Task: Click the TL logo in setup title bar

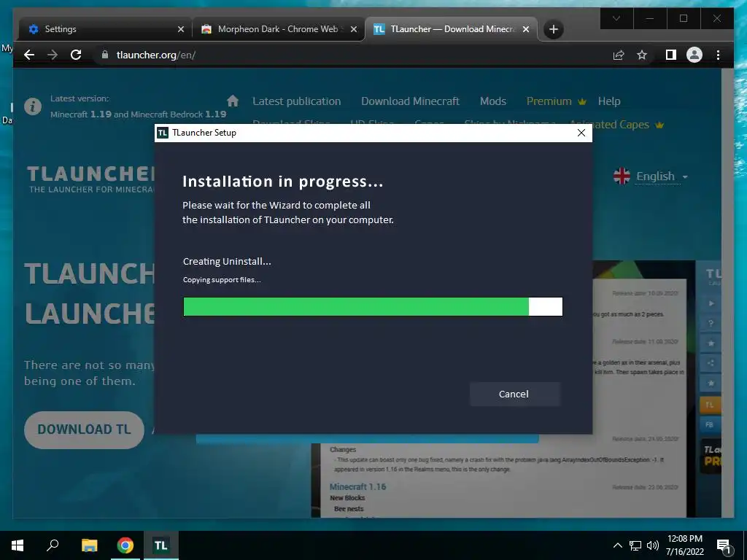Action: (163, 133)
